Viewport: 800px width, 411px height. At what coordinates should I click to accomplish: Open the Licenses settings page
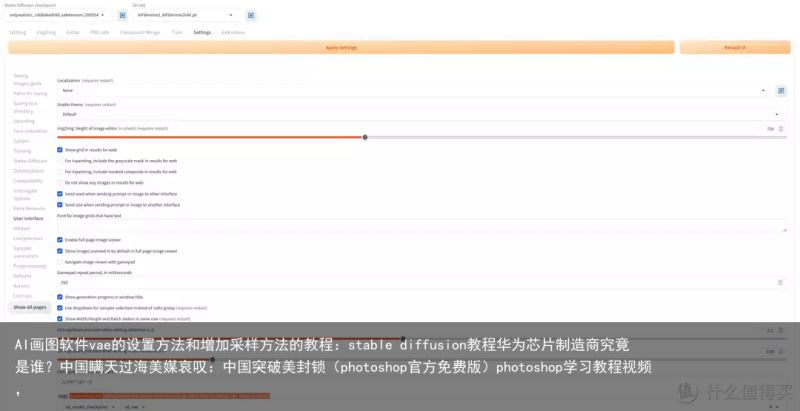(x=22, y=296)
